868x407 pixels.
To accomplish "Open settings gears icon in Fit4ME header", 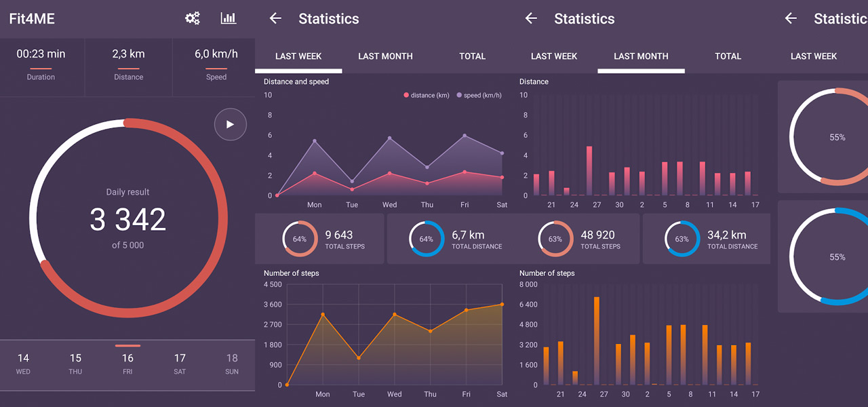I will point(193,18).
